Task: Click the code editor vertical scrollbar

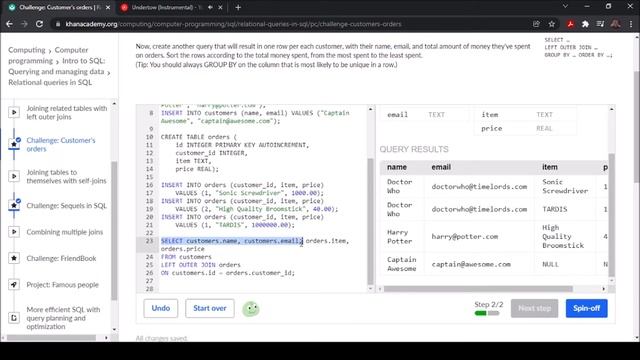Action: (x=370, y=220)
